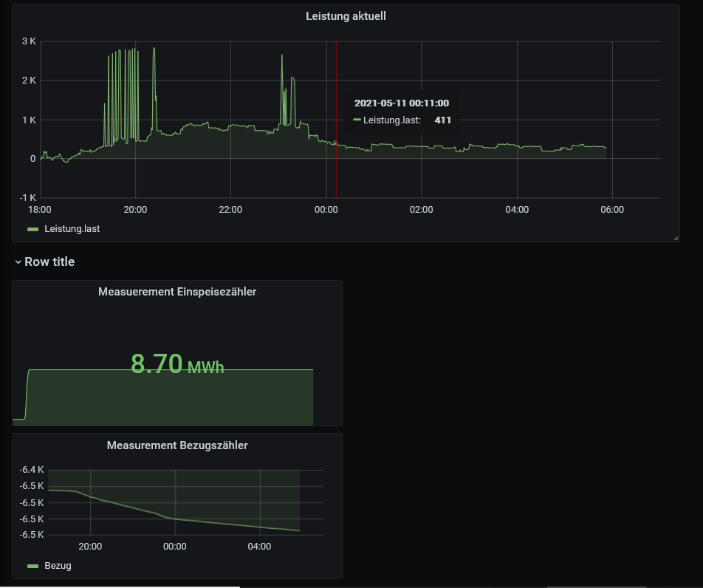Toggle the Bezug series legend label
The height and width of the screenshot is (588, 703).
(58, 566)
